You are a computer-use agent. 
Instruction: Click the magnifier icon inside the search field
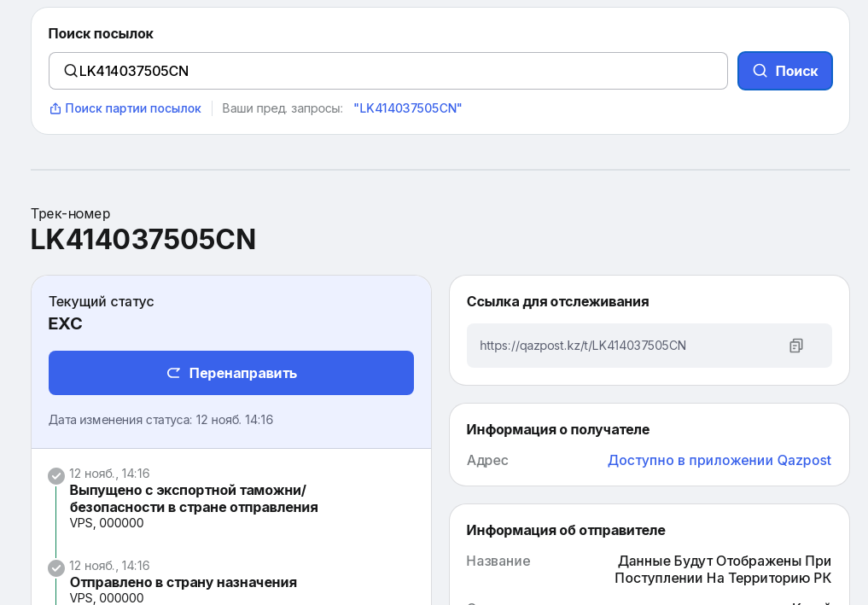pyautogui.click(x=71, y=71)
